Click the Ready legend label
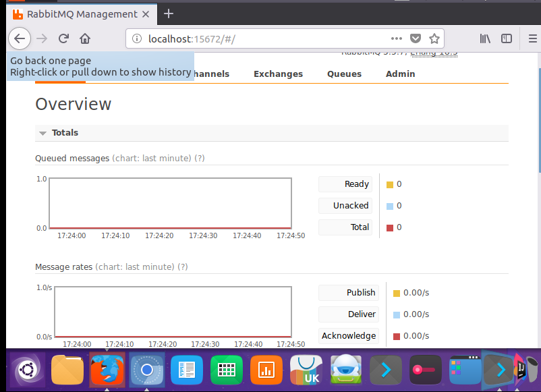Image resolution: width=541 pixels, height=392 pixels. [x=345, y=184]
